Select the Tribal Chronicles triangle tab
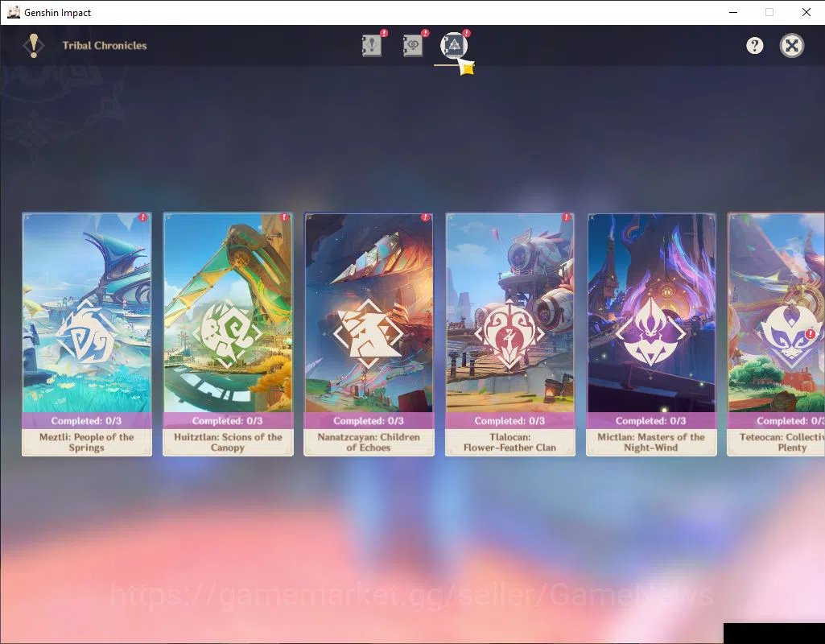Viewport: 825px width, 644px height. coord(453,45)
